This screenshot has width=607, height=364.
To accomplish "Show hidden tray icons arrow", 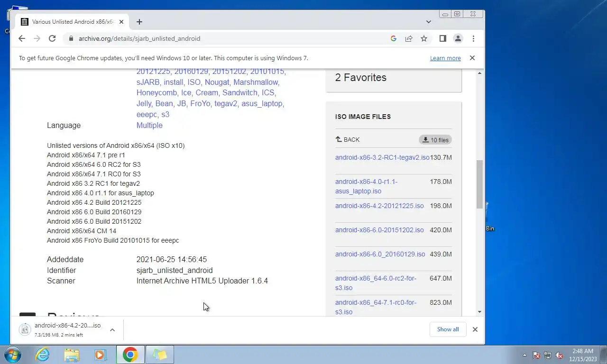I will [x=524, y=355].
